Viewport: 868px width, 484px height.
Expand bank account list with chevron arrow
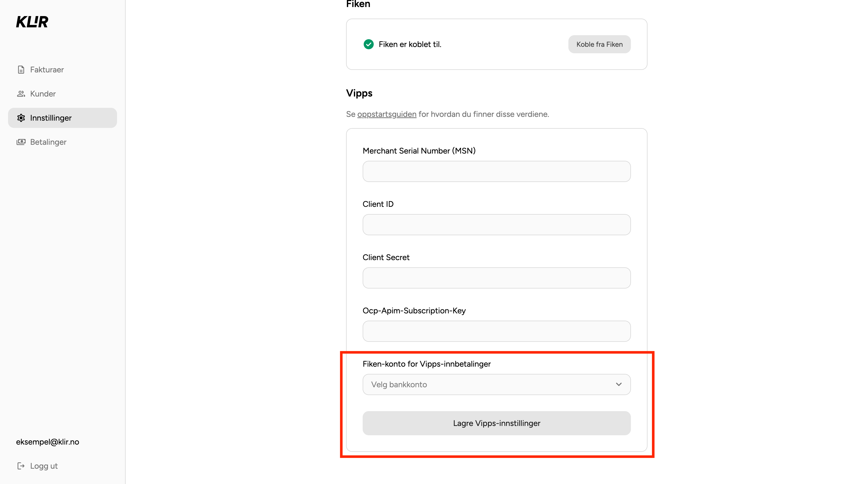point(619,384)
